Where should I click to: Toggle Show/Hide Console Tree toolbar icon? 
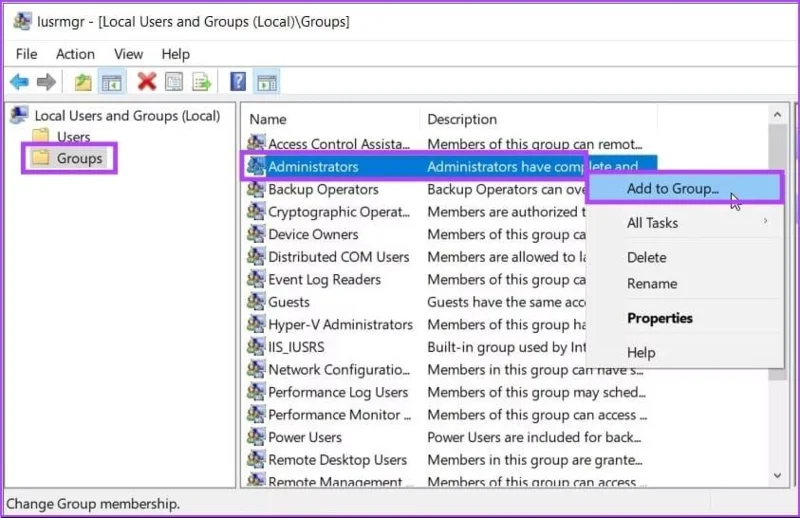pos(112,82)
